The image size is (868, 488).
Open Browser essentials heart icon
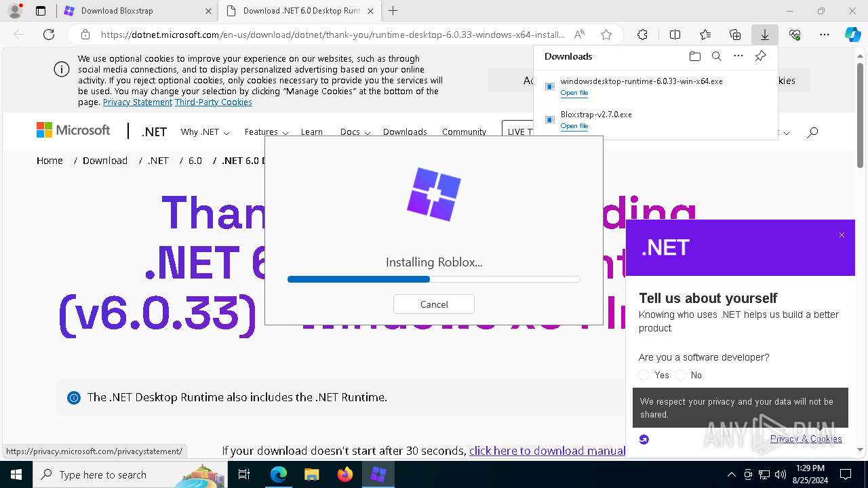click(x=795, y=35)
